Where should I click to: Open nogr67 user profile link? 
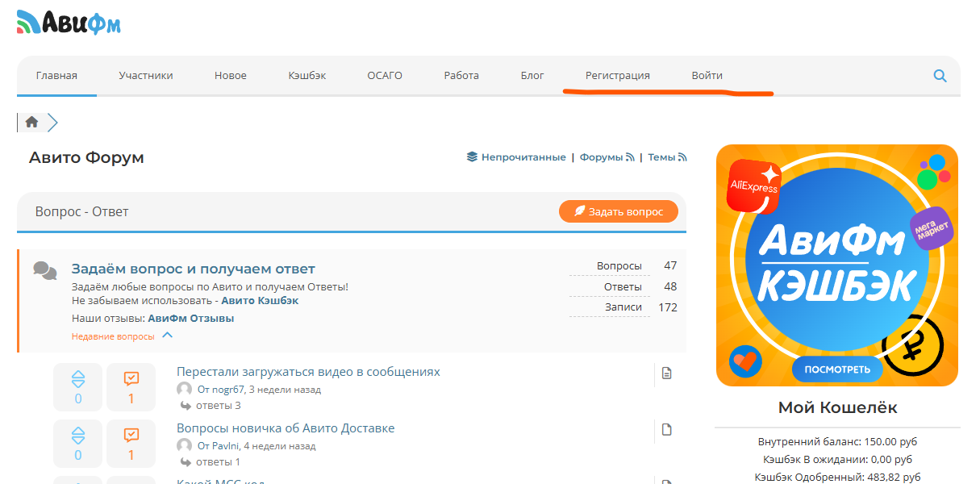click(x=228, y=390)
